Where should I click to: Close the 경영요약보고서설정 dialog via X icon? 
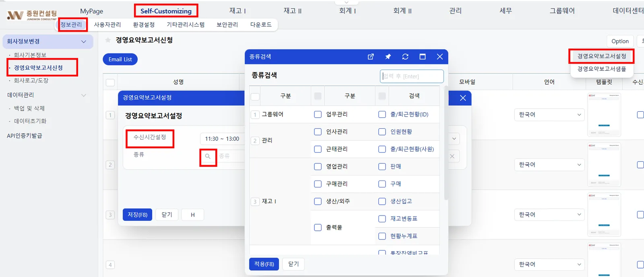coord(463,98)
